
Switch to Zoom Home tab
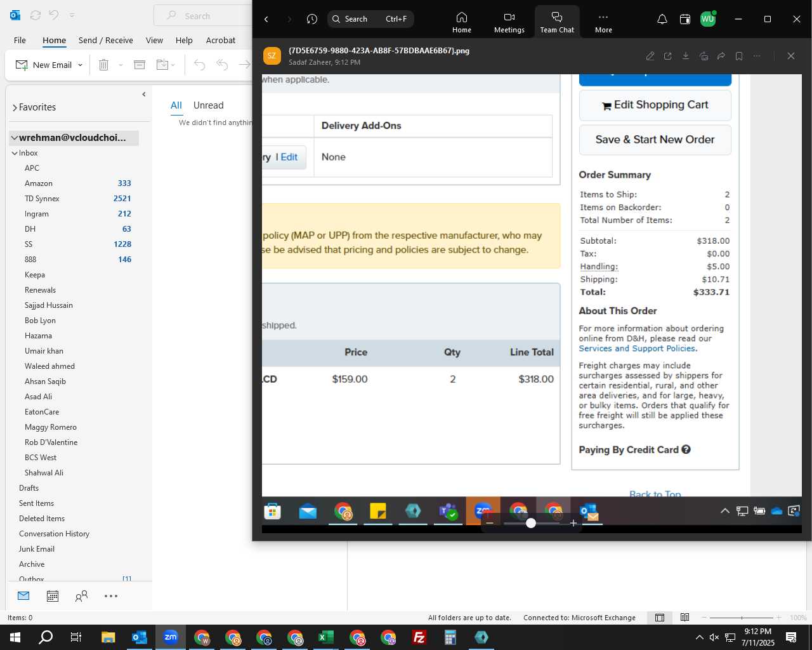(462, 22)
